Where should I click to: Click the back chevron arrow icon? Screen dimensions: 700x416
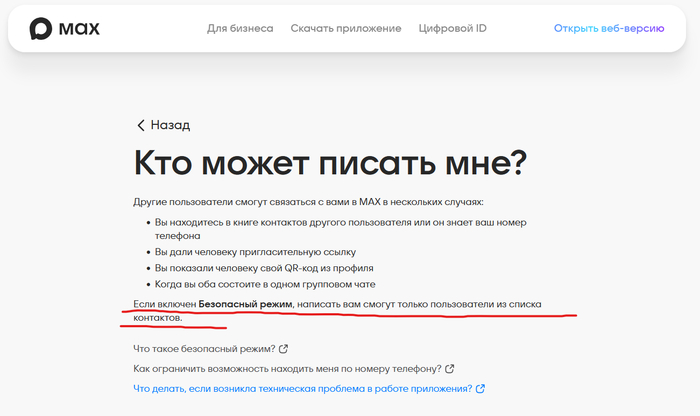[141, 125]
